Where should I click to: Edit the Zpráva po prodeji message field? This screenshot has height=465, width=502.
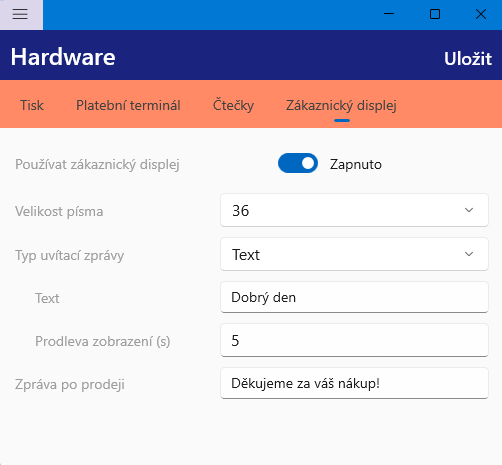click(x=354, y=383)
